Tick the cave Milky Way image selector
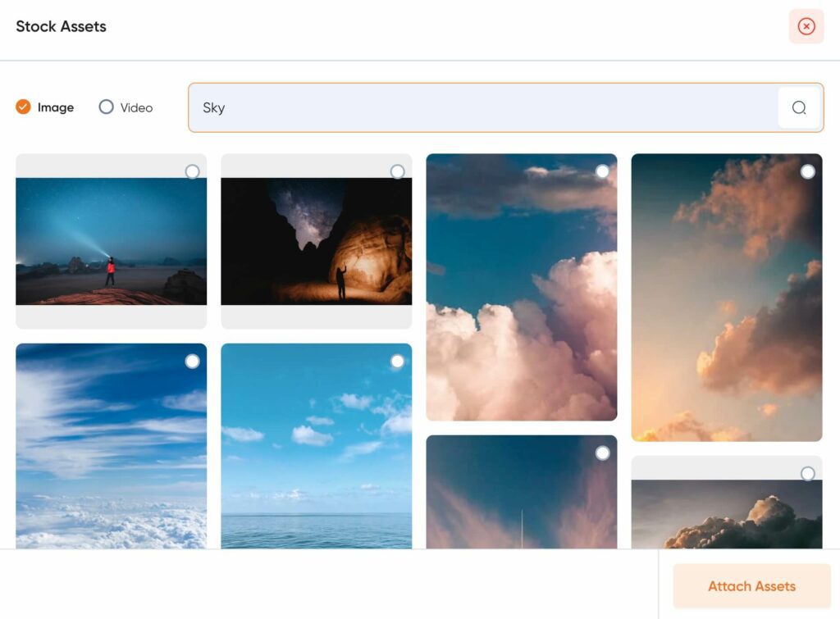 tap(398, 171)
